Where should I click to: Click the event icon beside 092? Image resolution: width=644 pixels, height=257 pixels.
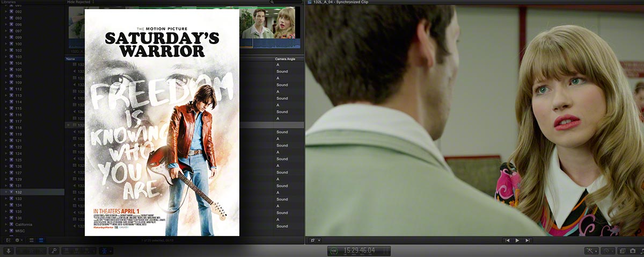pyautogui.click(x=12, y=11)
